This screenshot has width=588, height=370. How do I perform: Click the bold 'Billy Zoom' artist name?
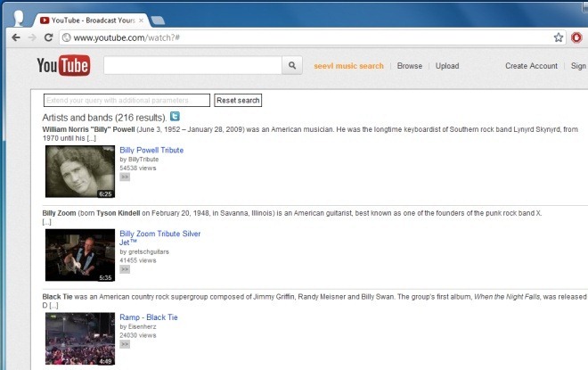[59, 213]
